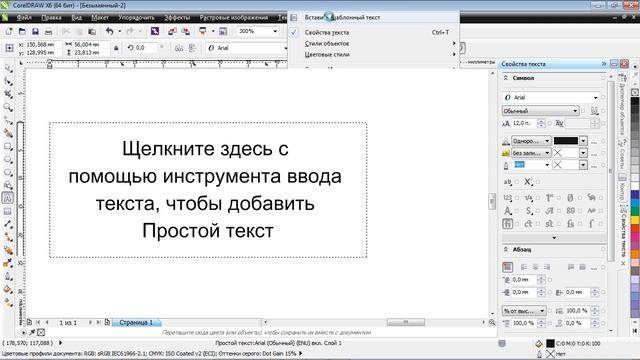
Task: Pick yellow from the color palette
Action: tap(635, 220)
